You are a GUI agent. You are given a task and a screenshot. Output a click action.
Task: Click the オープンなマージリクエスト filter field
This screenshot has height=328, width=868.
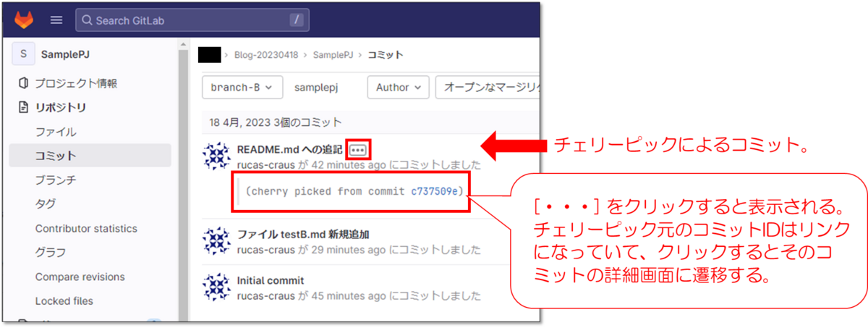(x=487, y=87)
